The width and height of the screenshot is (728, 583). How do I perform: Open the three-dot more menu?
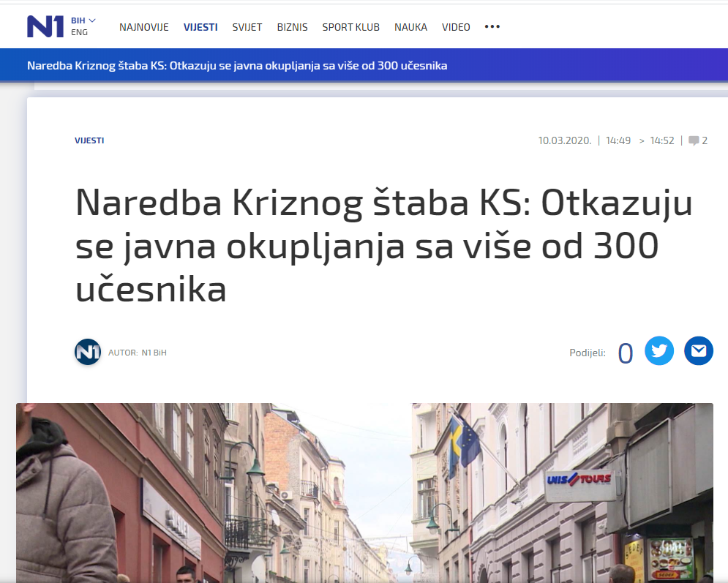pos(492,27)
